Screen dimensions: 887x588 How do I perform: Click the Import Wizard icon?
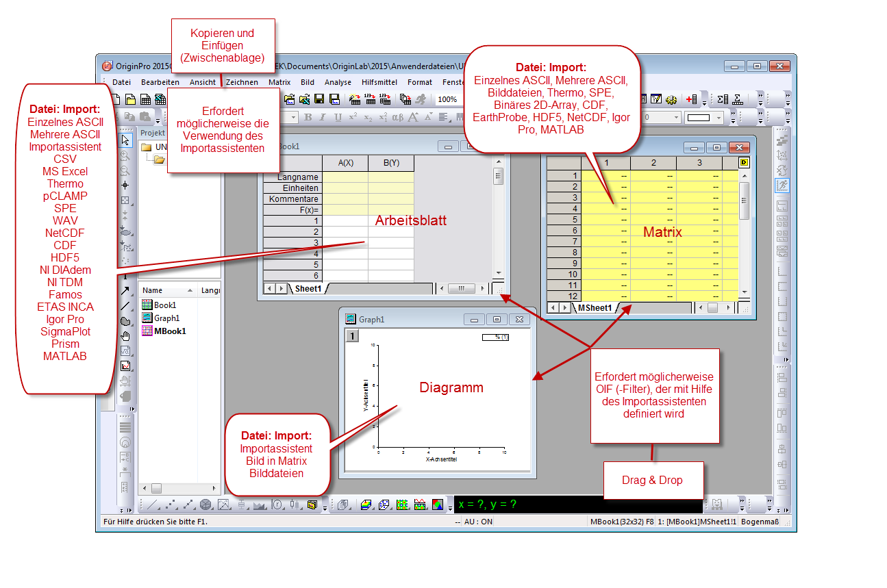click(354, 99)
